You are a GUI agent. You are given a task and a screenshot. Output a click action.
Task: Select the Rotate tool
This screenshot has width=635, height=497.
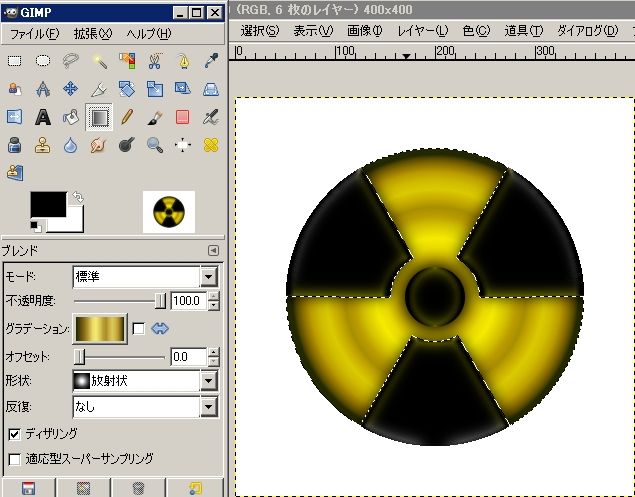pos(127,89)
